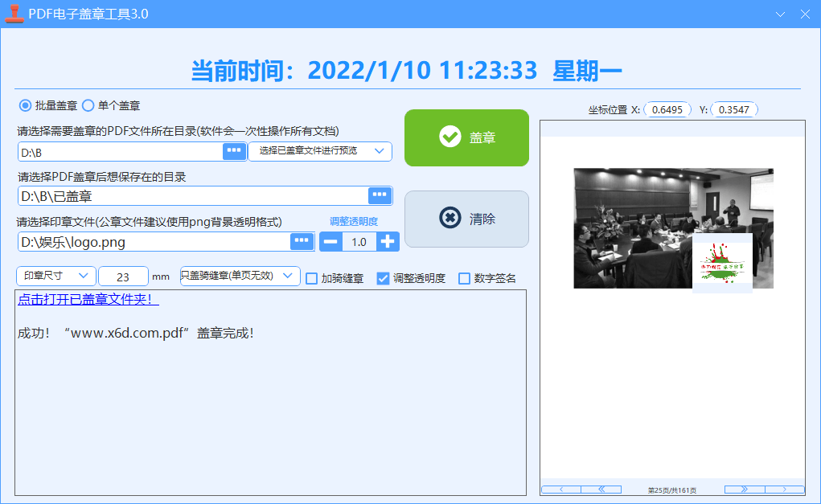Click the red stamp logo in the title bar
The width and height of the screenshot is (821, 504).
coord(13,13)
